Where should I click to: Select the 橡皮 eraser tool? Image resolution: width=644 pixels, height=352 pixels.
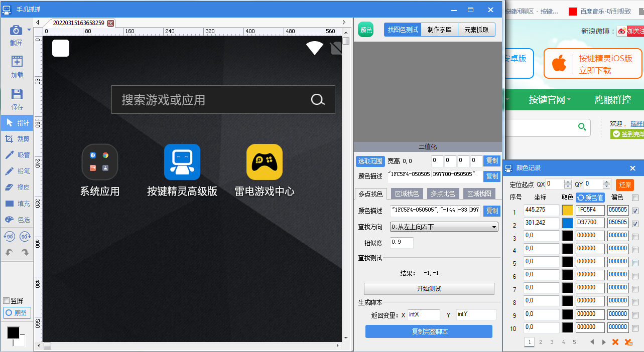[17, 187]
